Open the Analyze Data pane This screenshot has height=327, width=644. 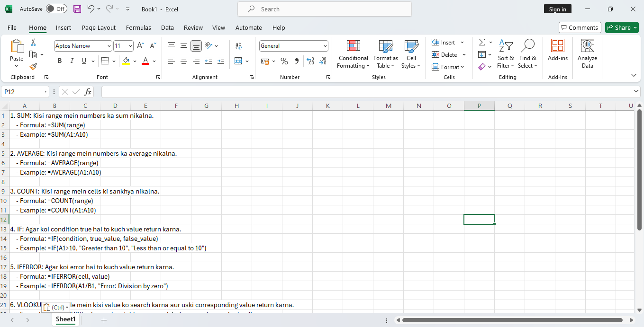(x=587, y=53)
